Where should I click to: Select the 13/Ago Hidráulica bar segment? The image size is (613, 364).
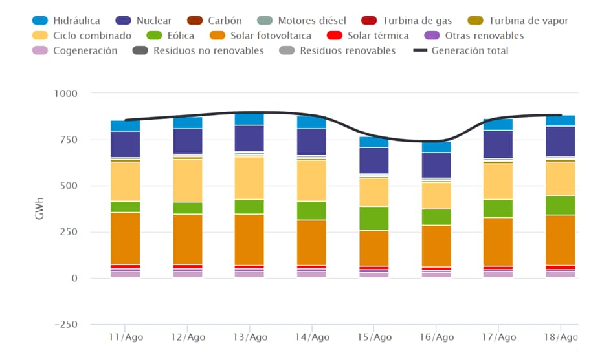tap(249, 119)
